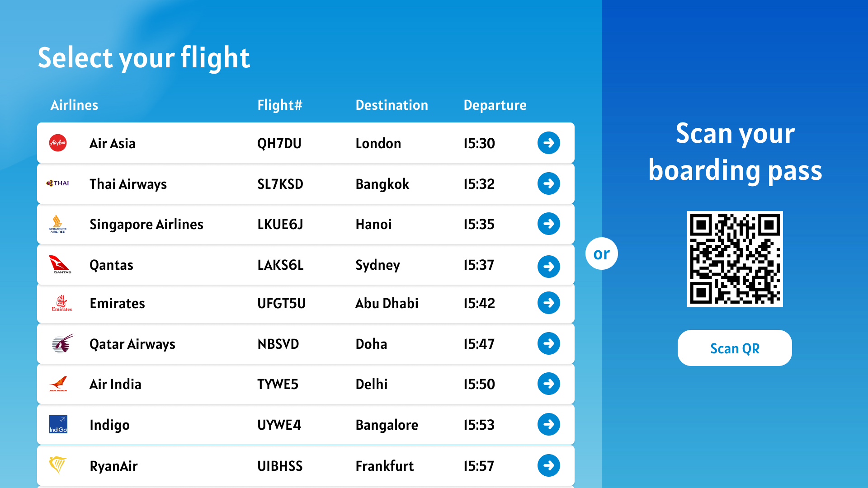Click the Emirates airline logo
Screen dimensions: 868x488
click(x=62, y=303)
